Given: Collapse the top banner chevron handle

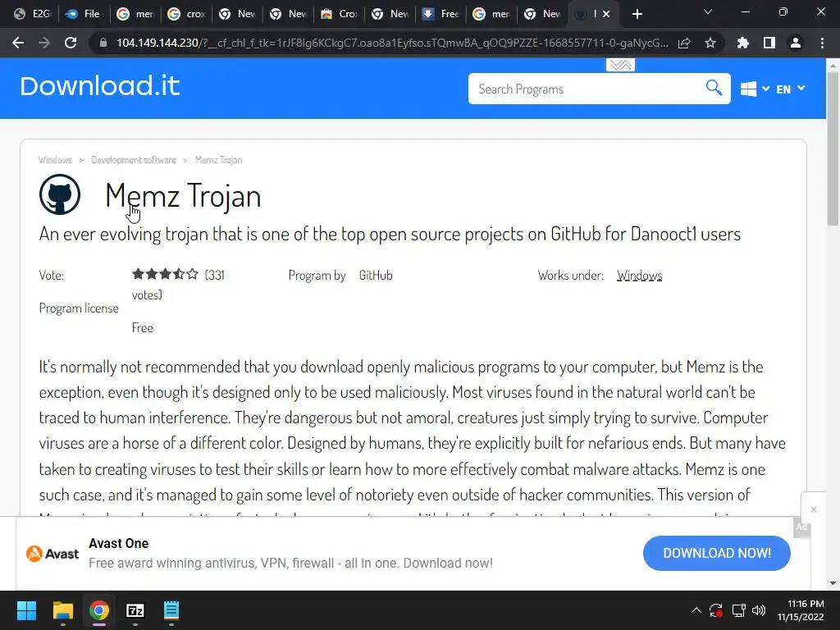Looking at the screenshot, I should [620, 65].
